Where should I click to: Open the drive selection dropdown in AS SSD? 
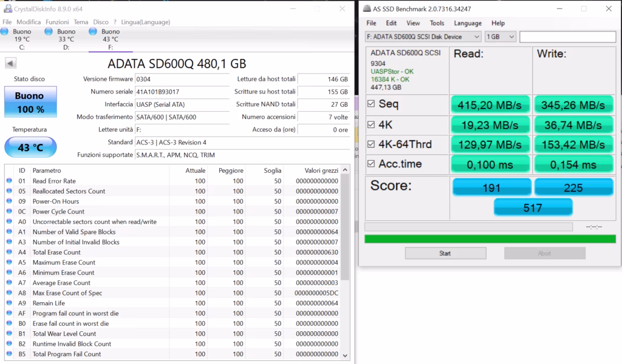(423, 37)
